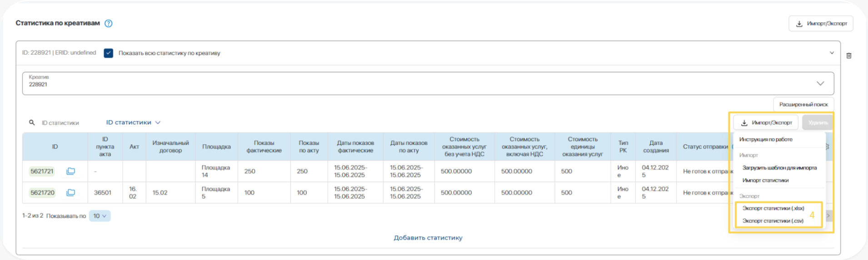Click the top-right Импорт/Экспорт button
The width and height of the screenshot is (868, 260).
click(x=821, y=24)
